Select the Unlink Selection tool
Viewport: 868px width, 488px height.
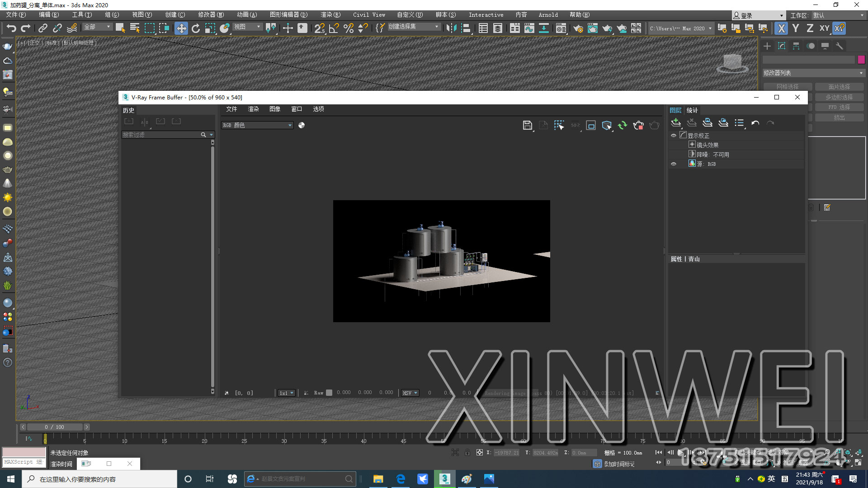pos(57,28)
